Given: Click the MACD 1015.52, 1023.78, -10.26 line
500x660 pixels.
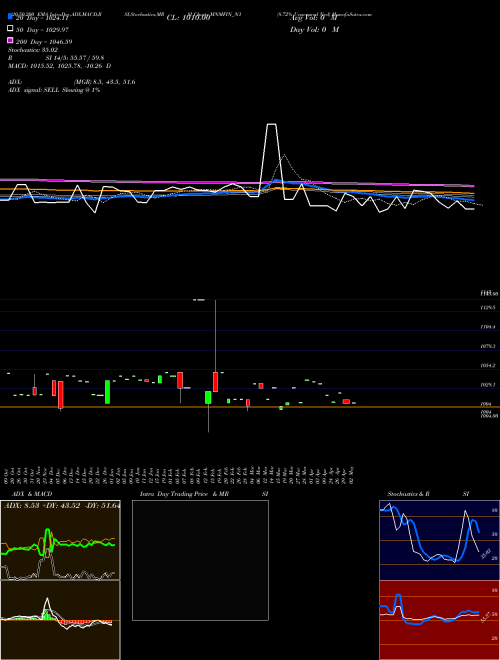Looking at the screenshot, I should click(59, 66).
